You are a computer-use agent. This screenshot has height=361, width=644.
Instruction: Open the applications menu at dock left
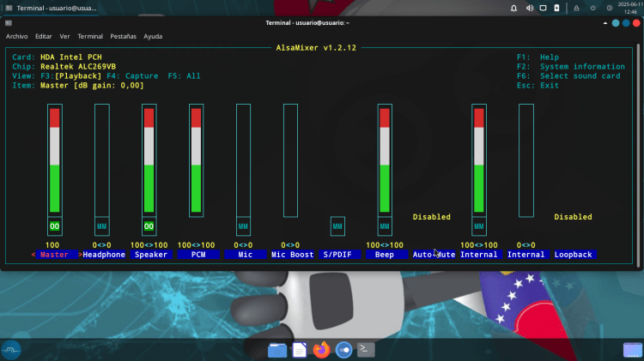pyautogui.click(x=12, y=349)
